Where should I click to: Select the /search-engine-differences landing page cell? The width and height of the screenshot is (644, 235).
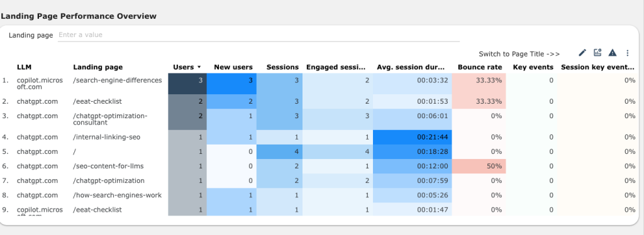point(118,80)
